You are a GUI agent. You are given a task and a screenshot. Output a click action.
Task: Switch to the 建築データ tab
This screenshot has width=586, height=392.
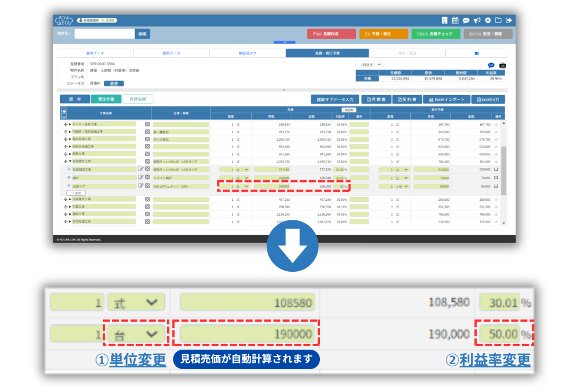(171, 53)
